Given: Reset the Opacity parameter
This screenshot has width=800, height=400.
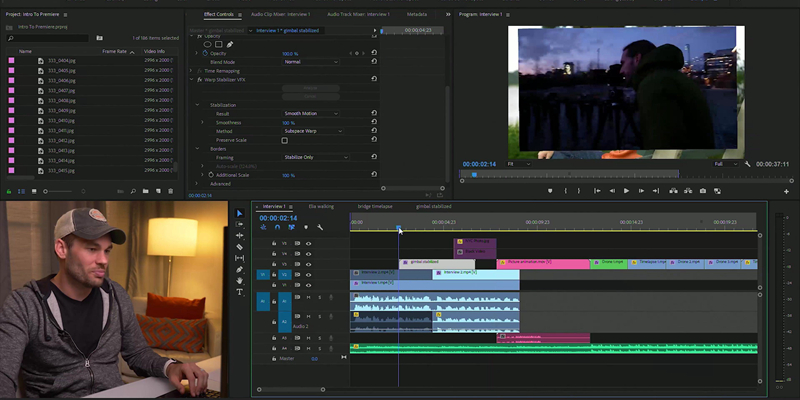Looking at the screenshot, I should pos(374,53).
